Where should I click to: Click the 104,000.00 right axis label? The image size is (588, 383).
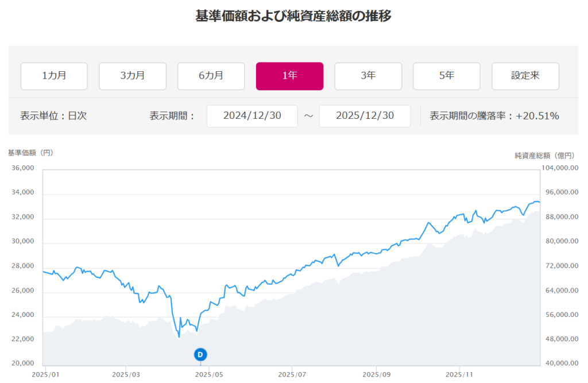562,168
